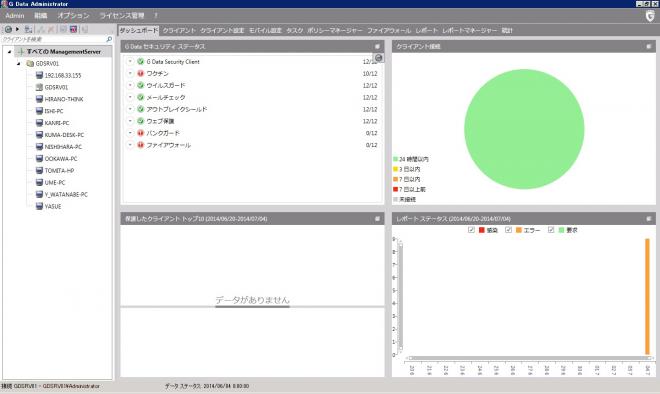Select the TOMITA-HP client
Screen dimensions: 660x394
[x=59, y=170]
